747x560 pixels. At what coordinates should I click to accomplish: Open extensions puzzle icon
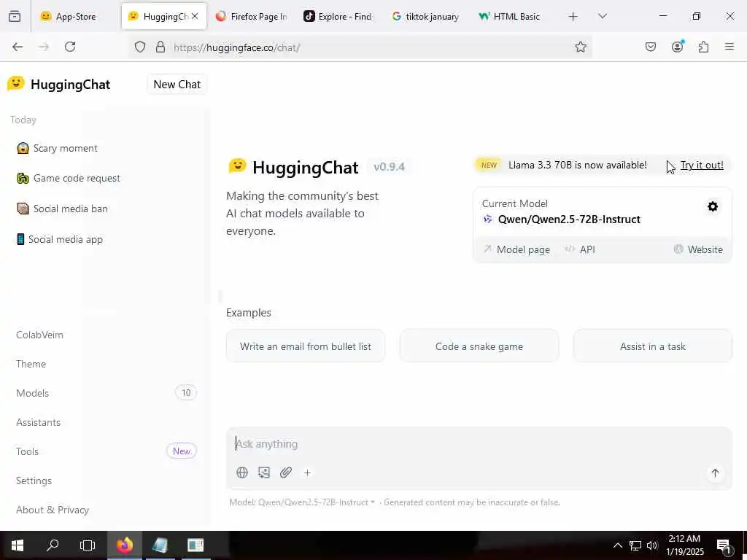point(703,47)
